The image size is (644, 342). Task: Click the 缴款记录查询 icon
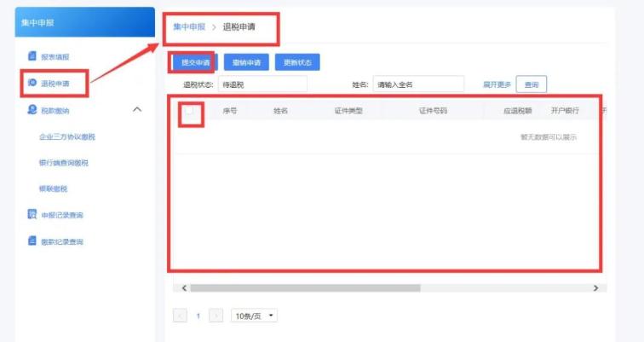[32, 241]
